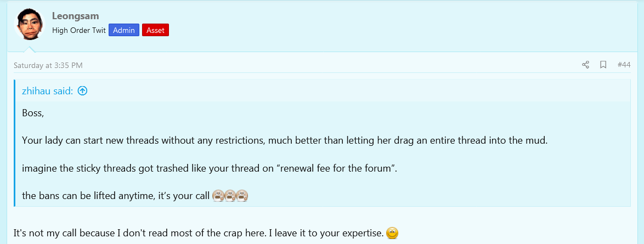
Task: Open the 'Saturday at 3:35 PM' timestamp link
Action: point(48,65)
